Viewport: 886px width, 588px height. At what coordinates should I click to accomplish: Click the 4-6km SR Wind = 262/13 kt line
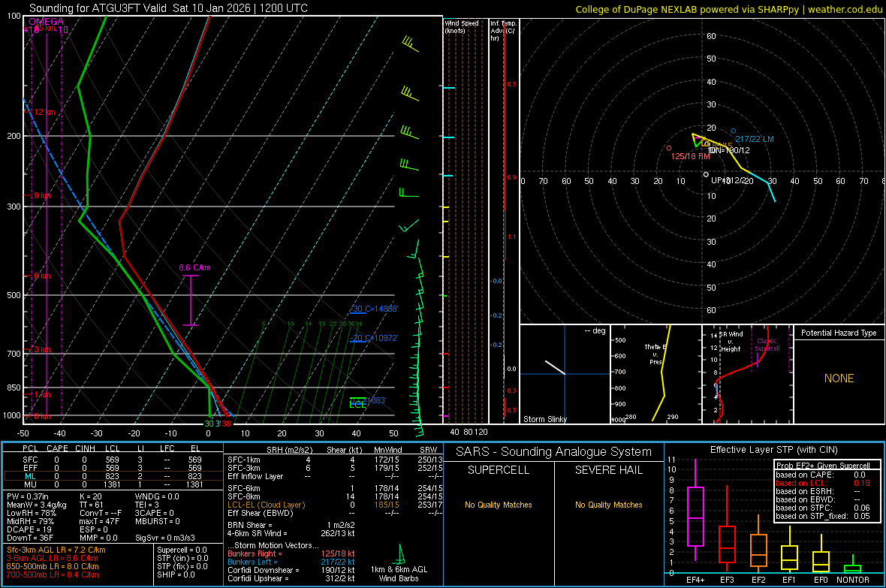click(x=291, y=533)
